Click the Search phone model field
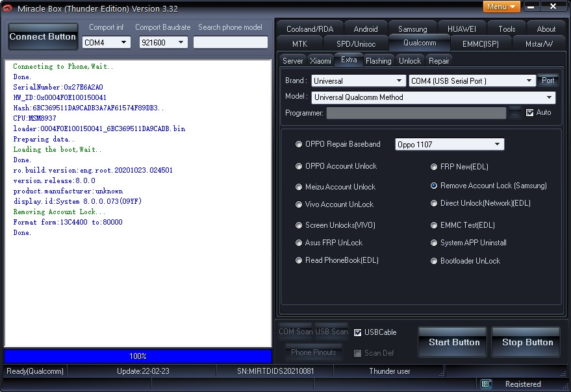This screenshot has height=392, width=571. tap(231, 42)
